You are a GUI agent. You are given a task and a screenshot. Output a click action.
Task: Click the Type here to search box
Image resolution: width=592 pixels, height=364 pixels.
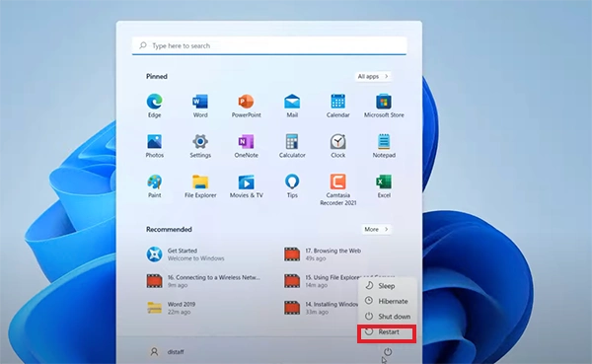pos(269,45)
